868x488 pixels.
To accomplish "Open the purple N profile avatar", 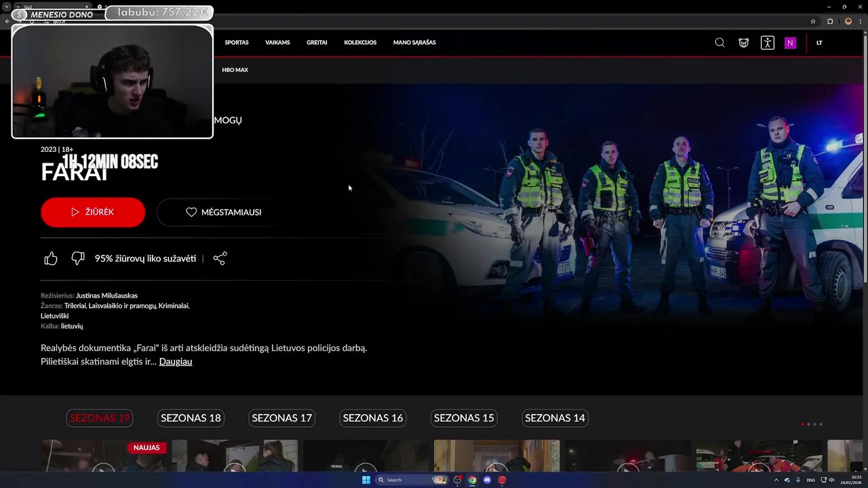I will (790, 43).
